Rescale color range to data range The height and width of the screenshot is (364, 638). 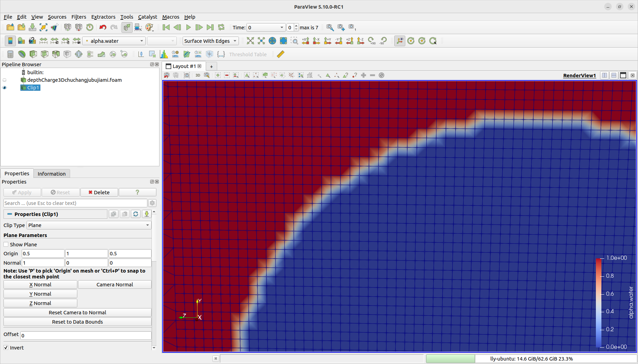tap(43, 41)
